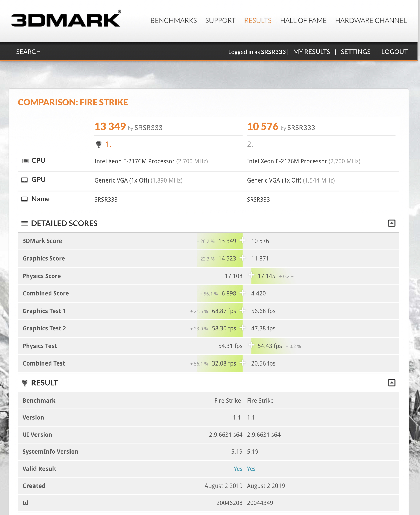This screenshot has height=515, width=420.
Task: Click the Logout link
Action: 394,52
